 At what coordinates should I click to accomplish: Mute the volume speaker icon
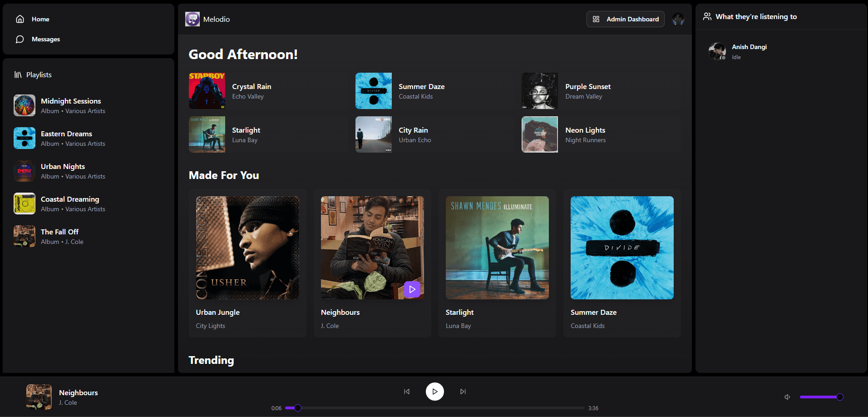point(787,397)
